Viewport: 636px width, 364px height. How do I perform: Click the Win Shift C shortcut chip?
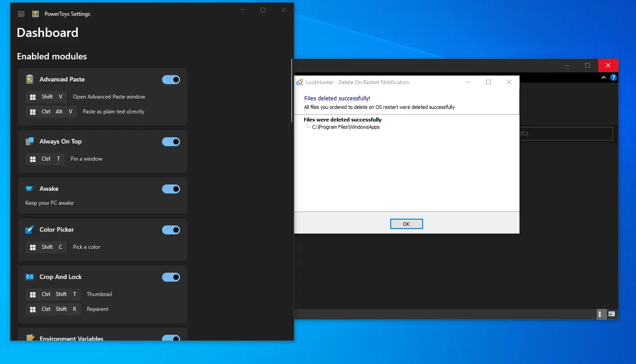point(46,247)
